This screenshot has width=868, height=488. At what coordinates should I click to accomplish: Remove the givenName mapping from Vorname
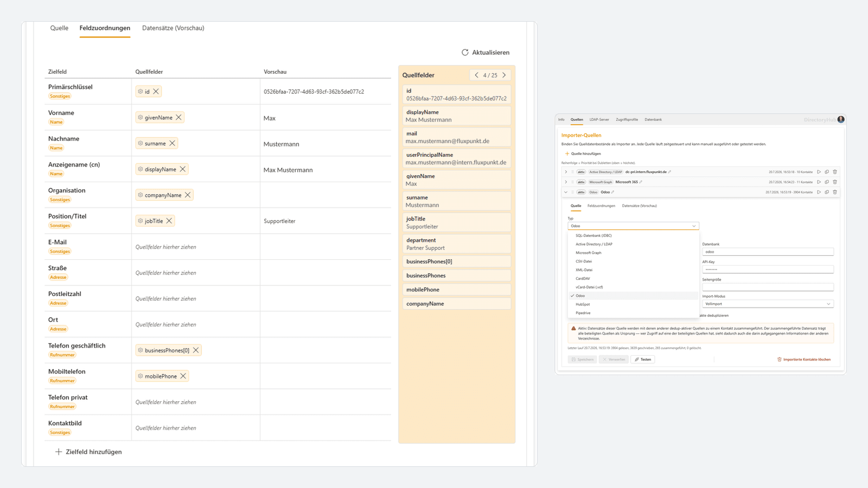point(178,118)
